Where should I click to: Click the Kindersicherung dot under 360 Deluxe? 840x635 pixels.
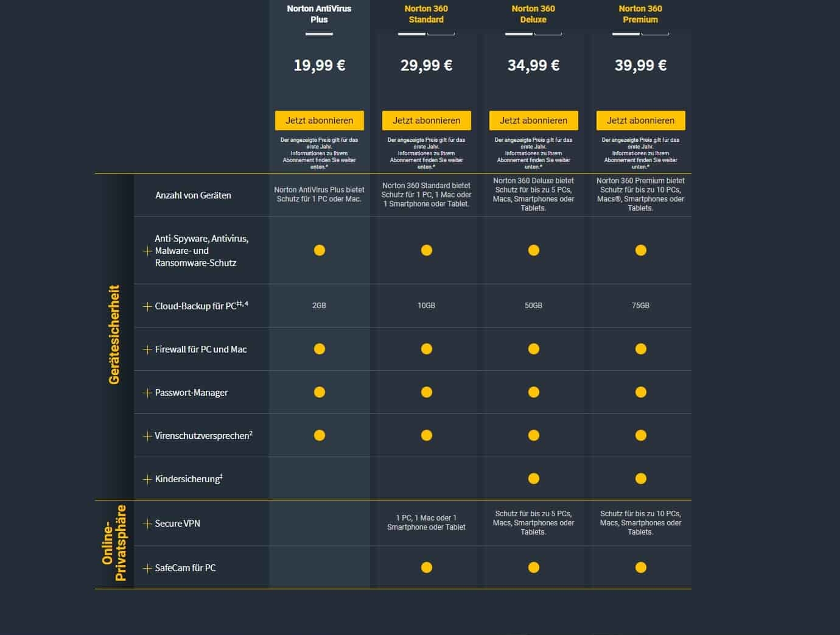point(533,479)
